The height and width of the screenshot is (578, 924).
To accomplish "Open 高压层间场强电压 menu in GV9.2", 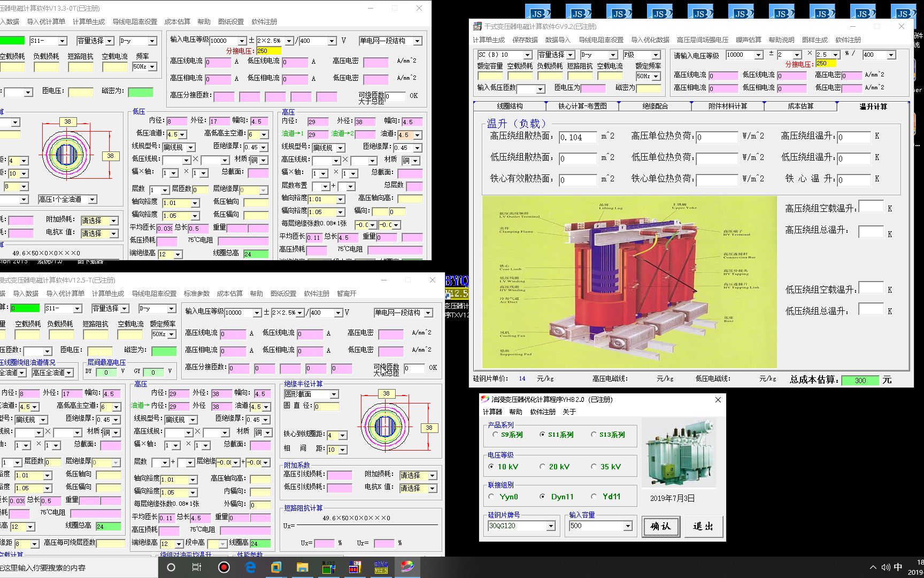I will 702,40.
